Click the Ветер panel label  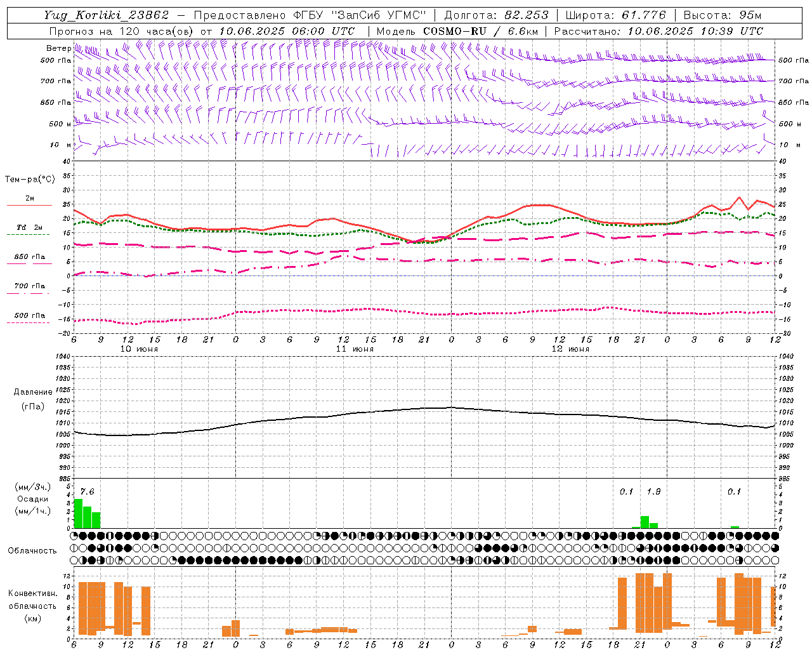59,48
